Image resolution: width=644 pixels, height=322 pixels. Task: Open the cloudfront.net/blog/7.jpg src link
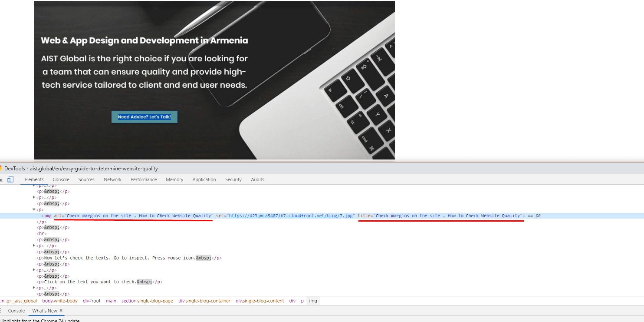click(x=291, y=216)
